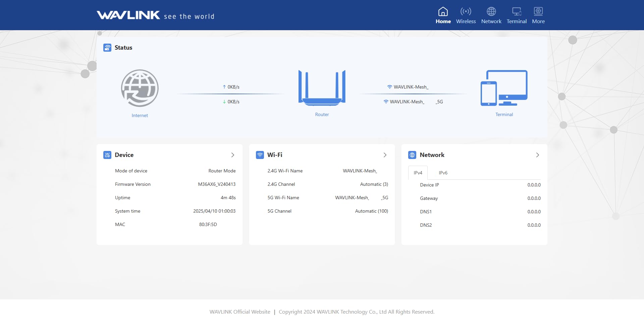
Task: Open the Network globe icon in header
Action: pos(491,12)
